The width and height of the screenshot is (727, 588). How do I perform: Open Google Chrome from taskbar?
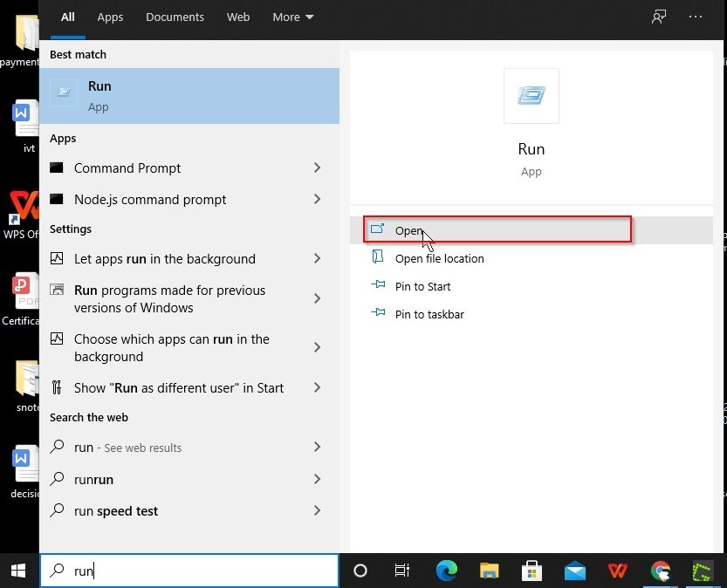click(660, 571)
